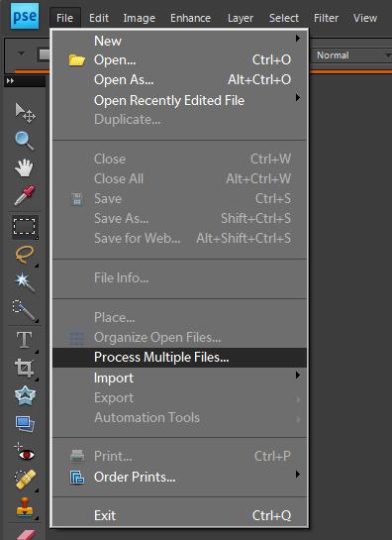Select the Lasso tool

(25, 255)
